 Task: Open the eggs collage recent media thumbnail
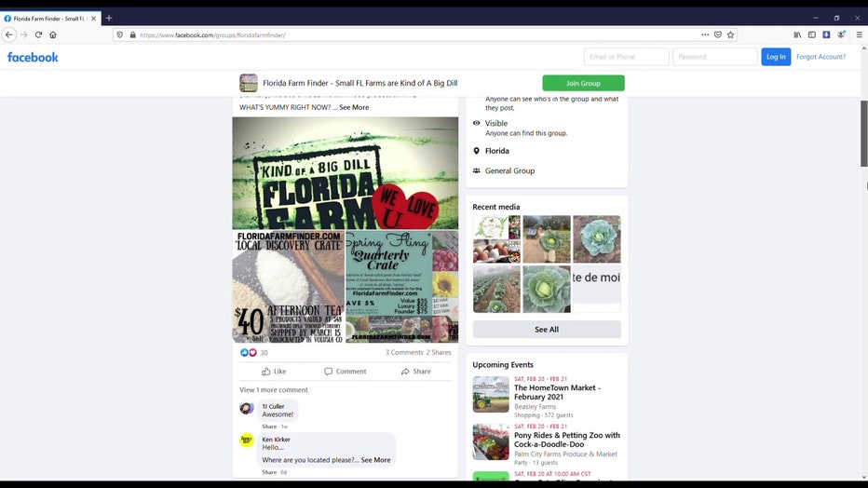click(x=496, y=239)
